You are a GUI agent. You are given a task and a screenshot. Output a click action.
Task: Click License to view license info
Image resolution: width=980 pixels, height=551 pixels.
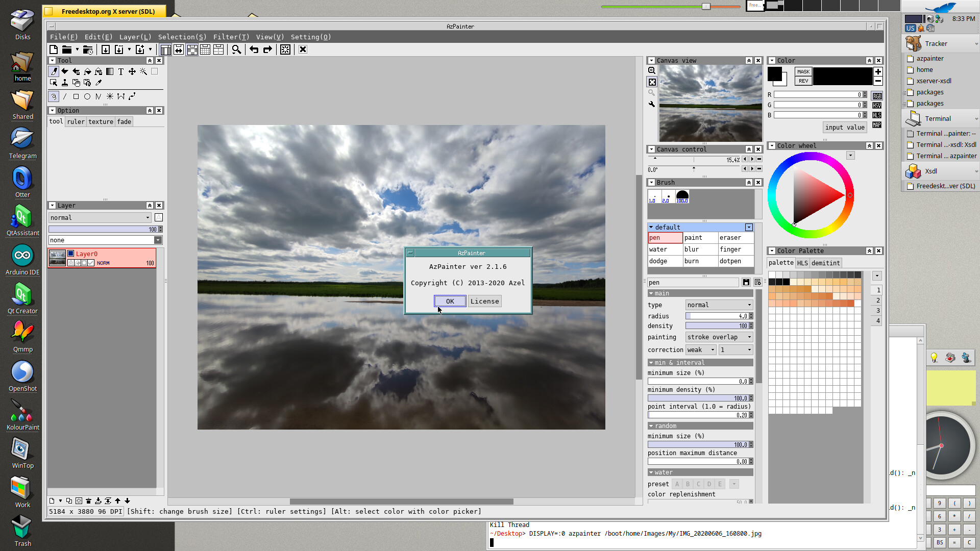click(484, 300)
